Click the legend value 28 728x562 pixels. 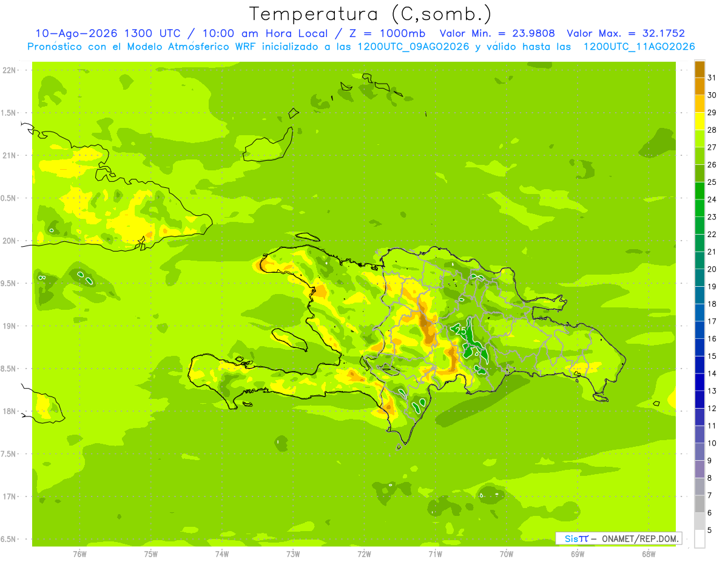pos(712,130)
